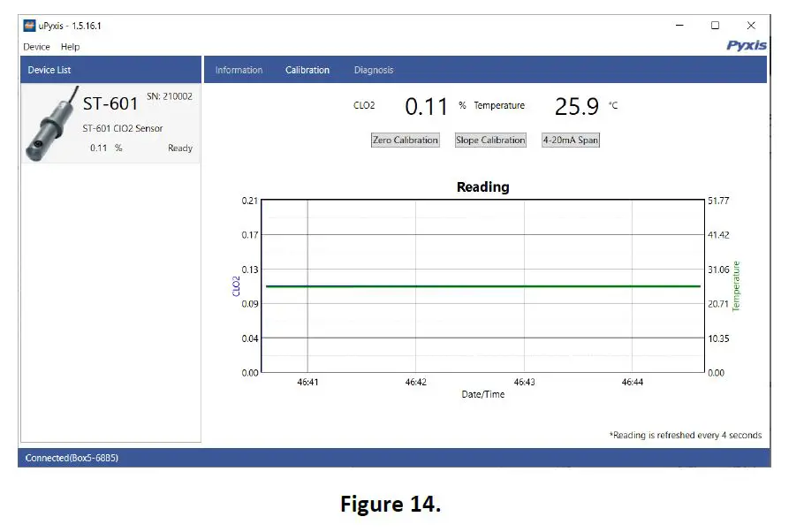
Task: Open the 4-20mA Span setting
Action: (571, 140)
